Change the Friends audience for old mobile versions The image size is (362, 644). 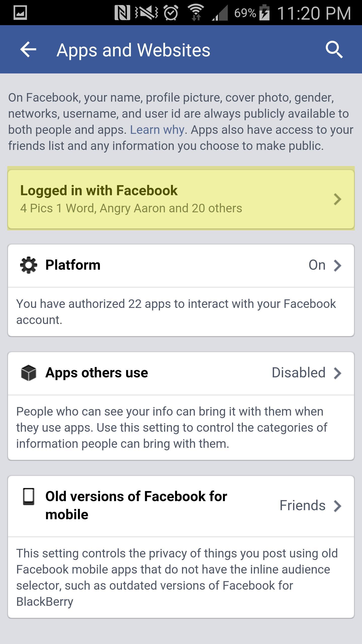[302, 505]
